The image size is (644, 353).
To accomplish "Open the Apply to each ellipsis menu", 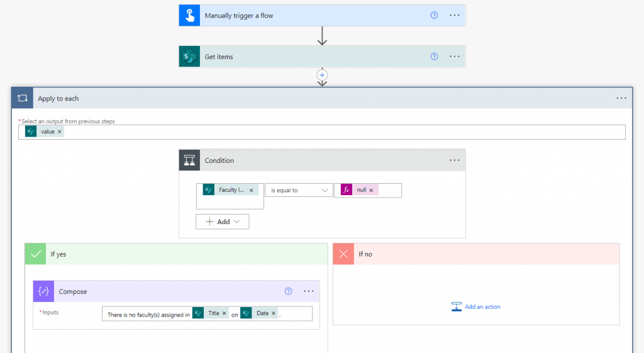I will [x=621, y=98].
